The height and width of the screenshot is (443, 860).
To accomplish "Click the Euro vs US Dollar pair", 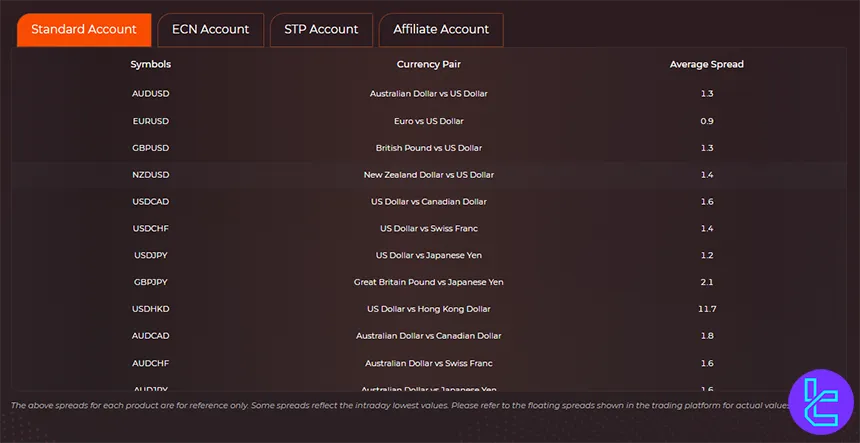I will tap(428, 121).
